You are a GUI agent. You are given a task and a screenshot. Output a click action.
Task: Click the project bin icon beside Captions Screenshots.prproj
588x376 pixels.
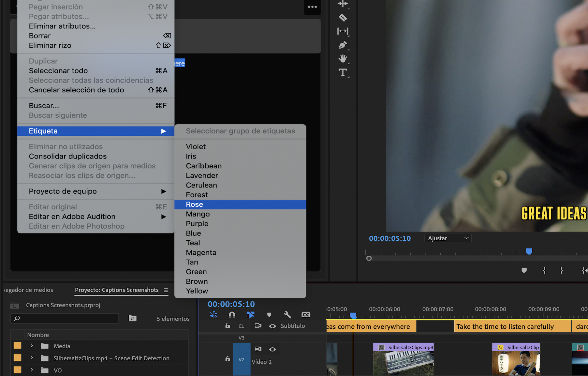(x=15, y=305)
